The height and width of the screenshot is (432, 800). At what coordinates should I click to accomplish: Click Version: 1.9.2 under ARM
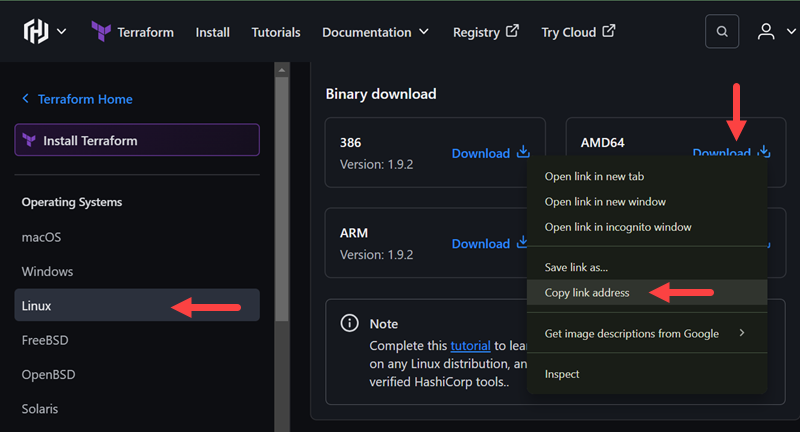point(377,255)
